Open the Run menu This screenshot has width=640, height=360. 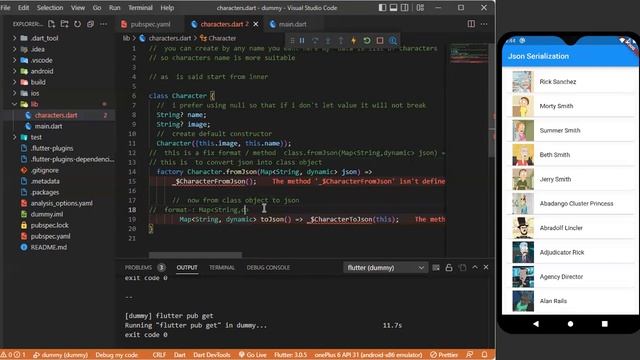[114, 8]
